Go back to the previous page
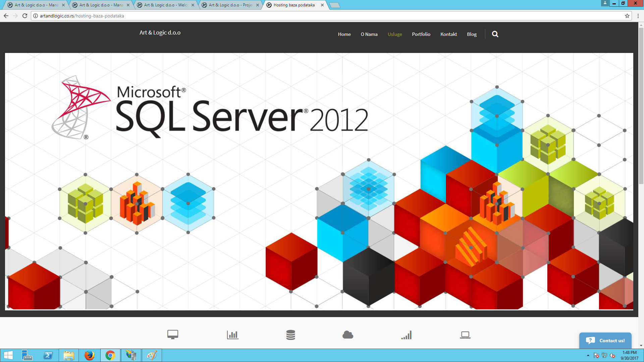 click(6, 16)
